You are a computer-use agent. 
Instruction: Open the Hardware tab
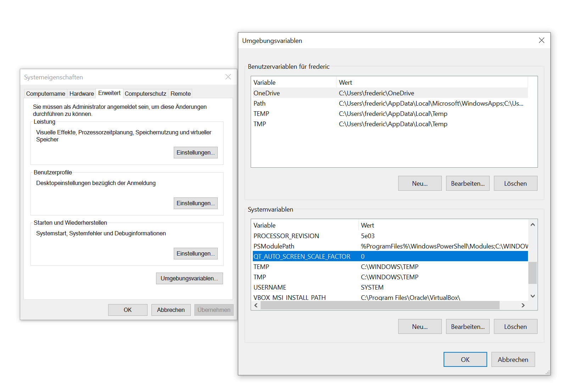point(82,94)
